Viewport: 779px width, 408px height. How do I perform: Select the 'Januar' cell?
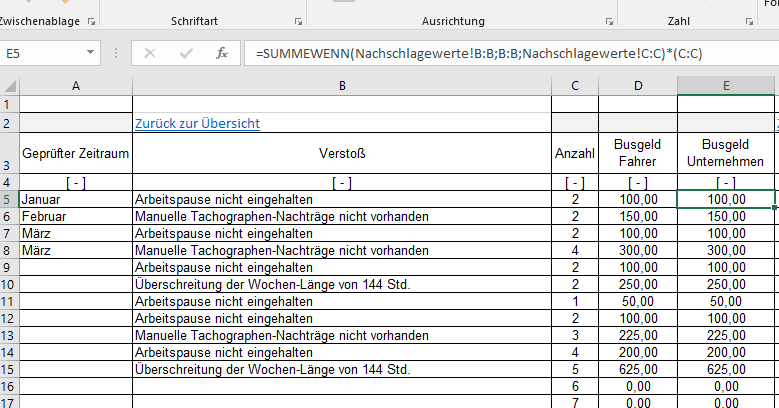tap(76, 199)
